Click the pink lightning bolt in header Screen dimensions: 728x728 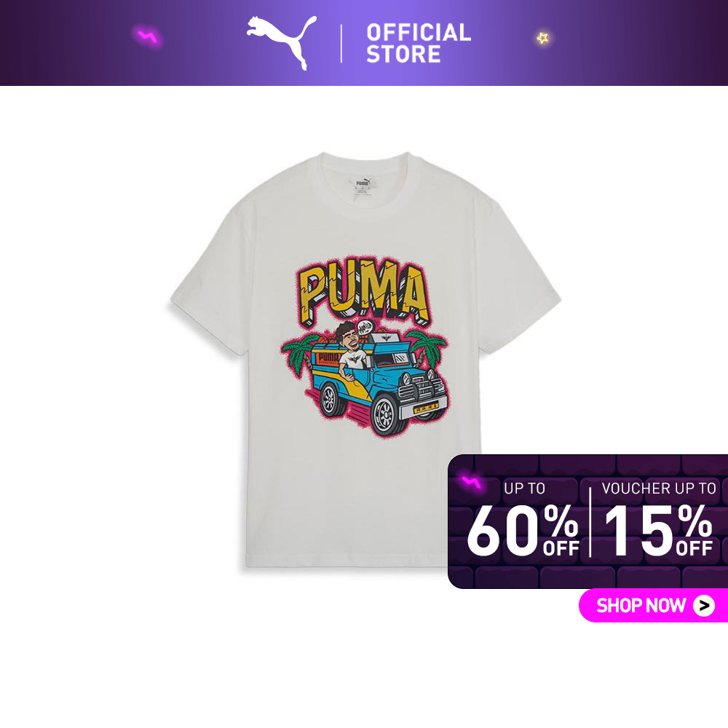coord(148,36)
